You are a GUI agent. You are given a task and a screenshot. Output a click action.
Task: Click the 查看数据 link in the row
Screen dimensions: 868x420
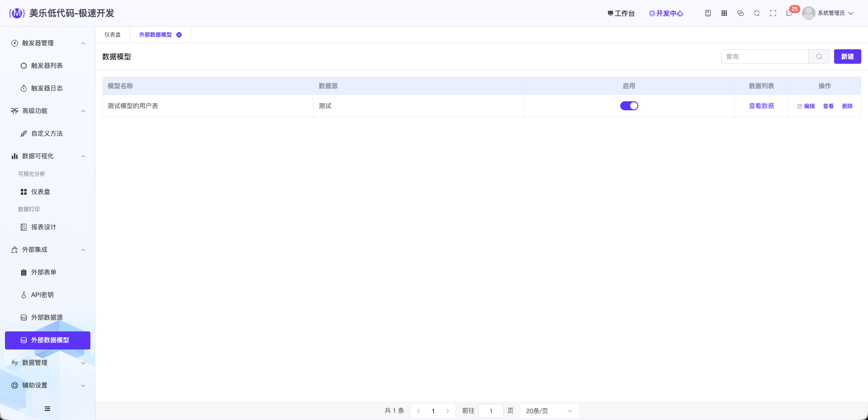[x=761, y=106]
